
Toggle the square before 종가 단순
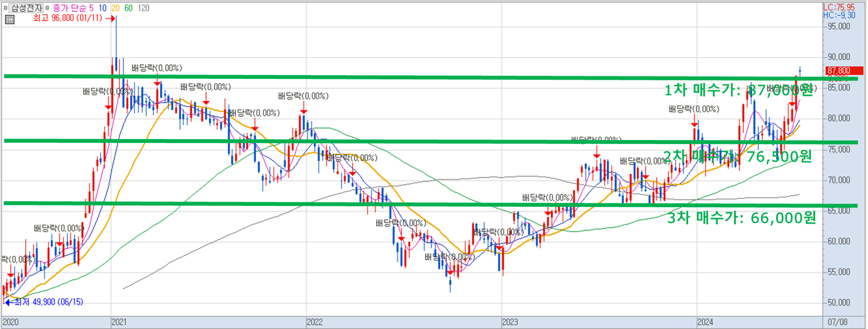(x=47, y=8)
